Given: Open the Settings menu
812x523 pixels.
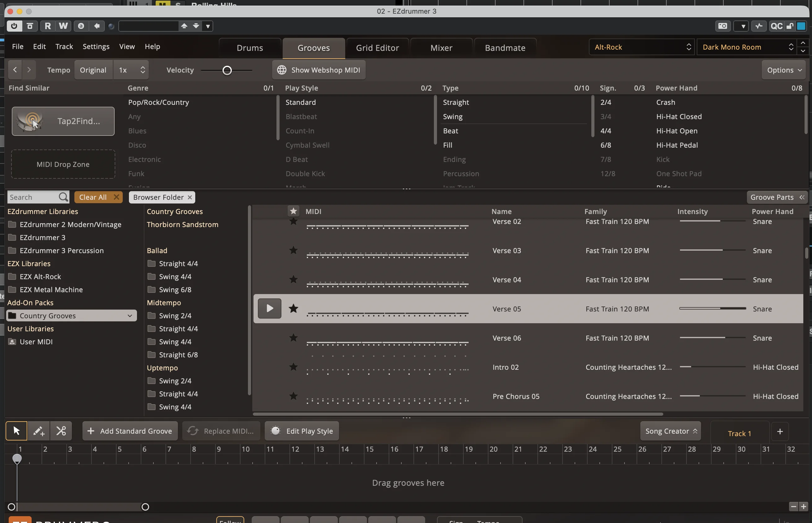Looking at the screenshot, I should point(96,47).
